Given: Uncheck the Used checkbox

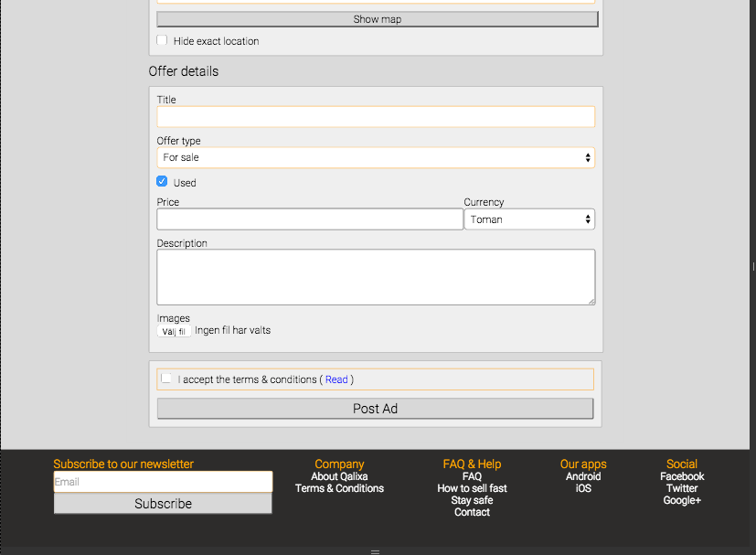Looking at the screenshot, I should [x=162, y=182].
